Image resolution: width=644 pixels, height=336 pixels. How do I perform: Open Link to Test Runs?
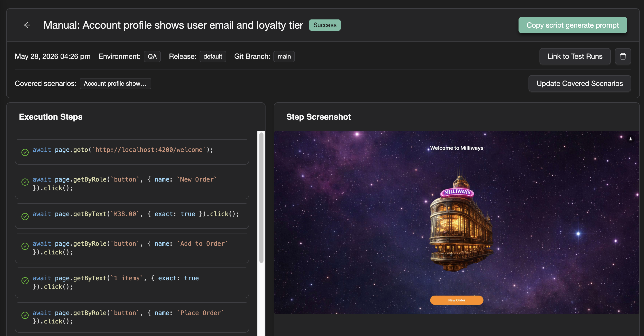coord(575,56)
